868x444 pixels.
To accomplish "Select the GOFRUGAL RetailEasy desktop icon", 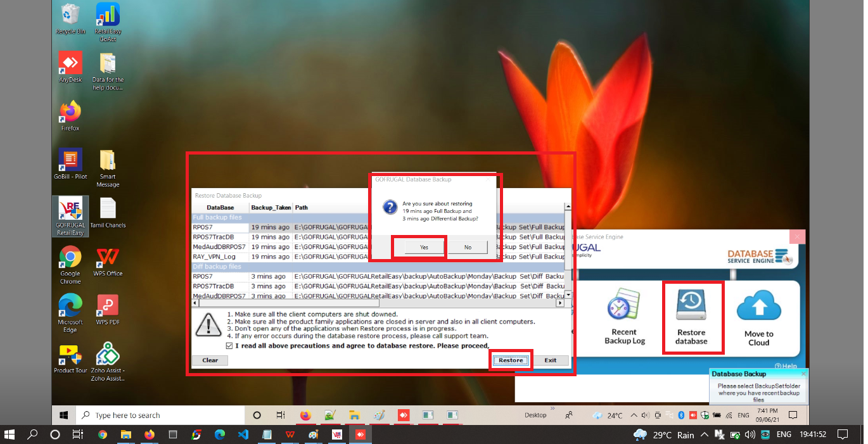I will tap(70, 216).
